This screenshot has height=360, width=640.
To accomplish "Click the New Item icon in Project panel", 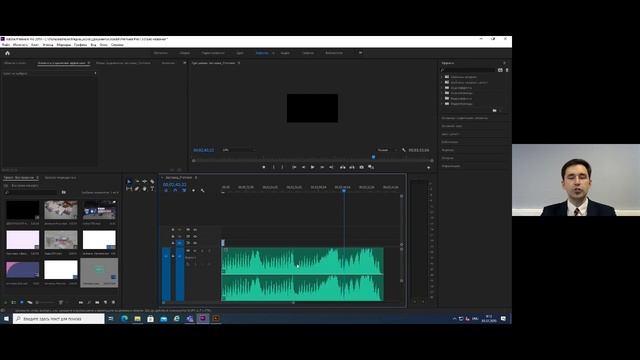I will point(105,302).
